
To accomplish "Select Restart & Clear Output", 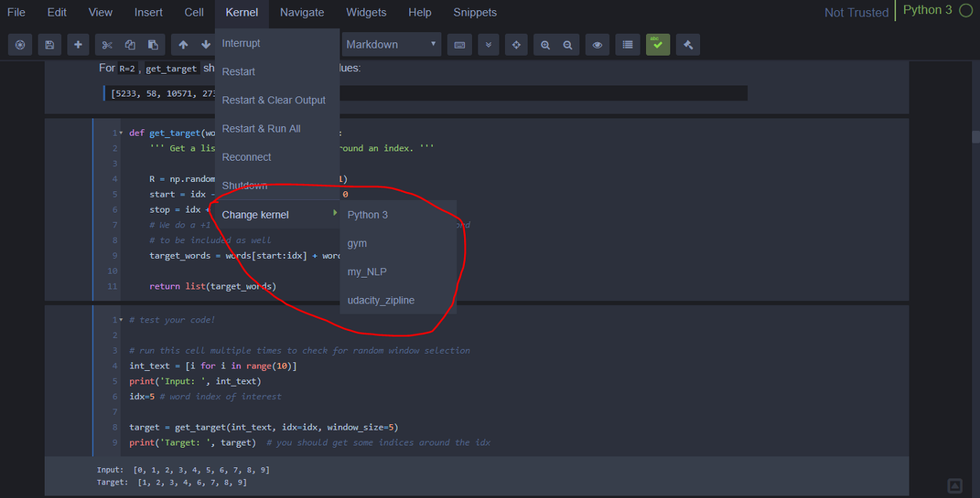I will click(x=278, y=100).
